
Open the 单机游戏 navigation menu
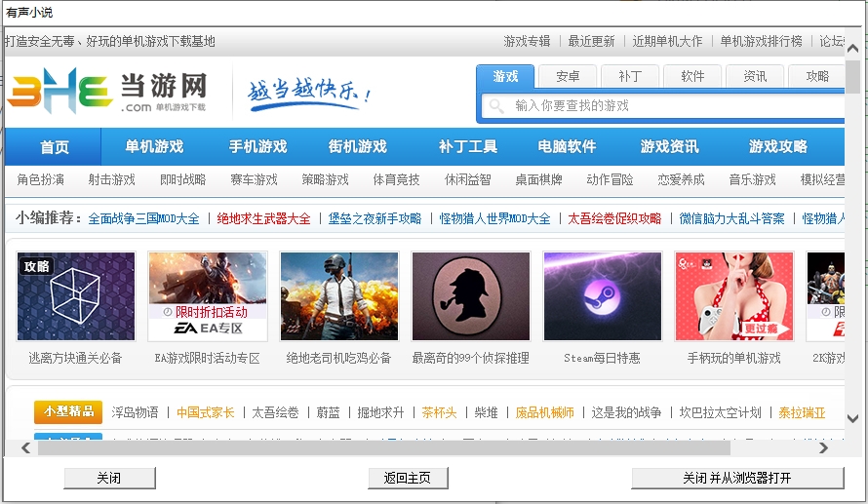click(x=154, y=146)
